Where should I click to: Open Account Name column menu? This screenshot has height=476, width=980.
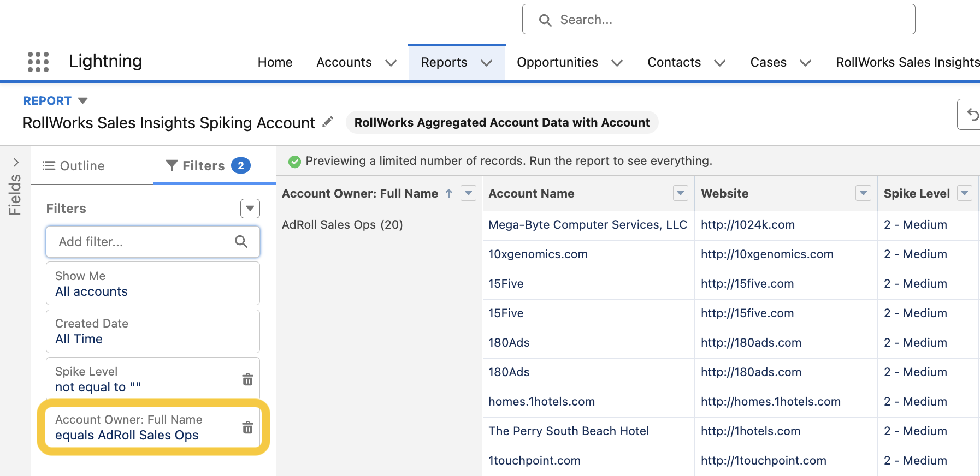pyautogui.click(x=680, y=193)
